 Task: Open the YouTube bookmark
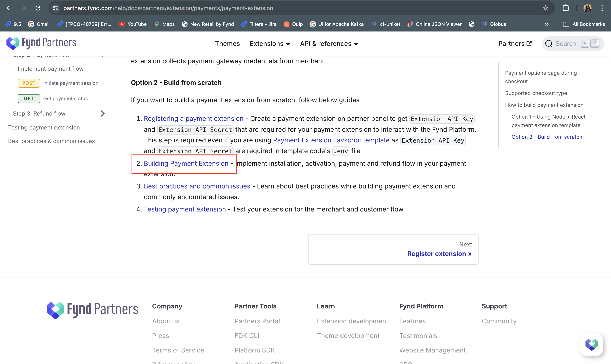coord(133,24)
